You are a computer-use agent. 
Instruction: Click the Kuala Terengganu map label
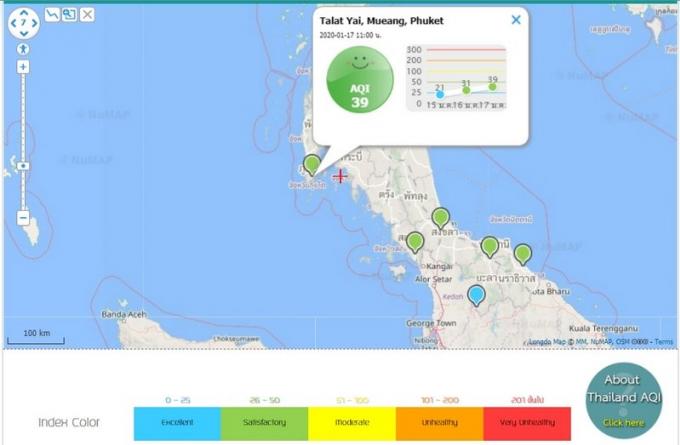(x=603, y=328)
